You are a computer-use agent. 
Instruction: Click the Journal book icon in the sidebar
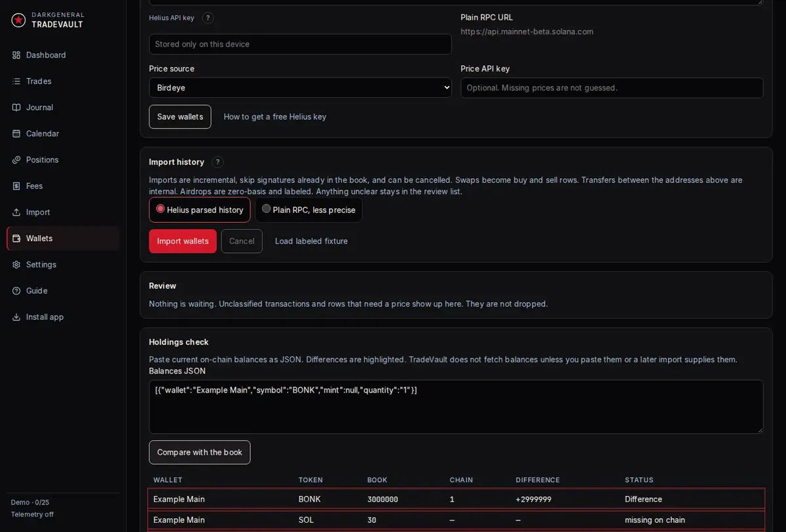[x=16, y=107]
